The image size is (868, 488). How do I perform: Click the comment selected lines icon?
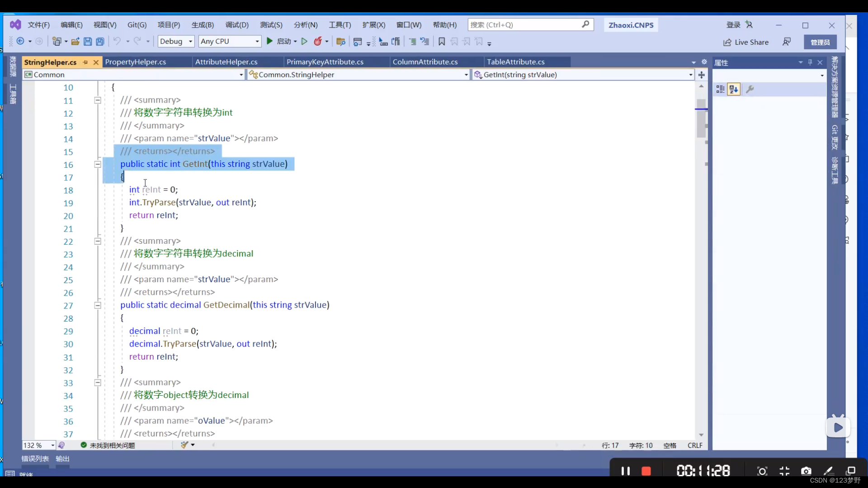(x=412, y=42)
